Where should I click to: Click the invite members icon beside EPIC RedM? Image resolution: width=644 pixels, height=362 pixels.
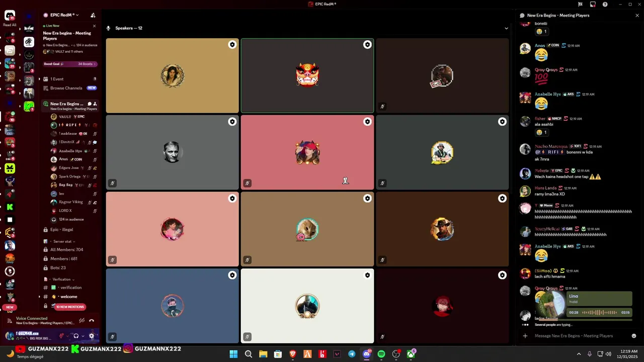click(93, 15)
